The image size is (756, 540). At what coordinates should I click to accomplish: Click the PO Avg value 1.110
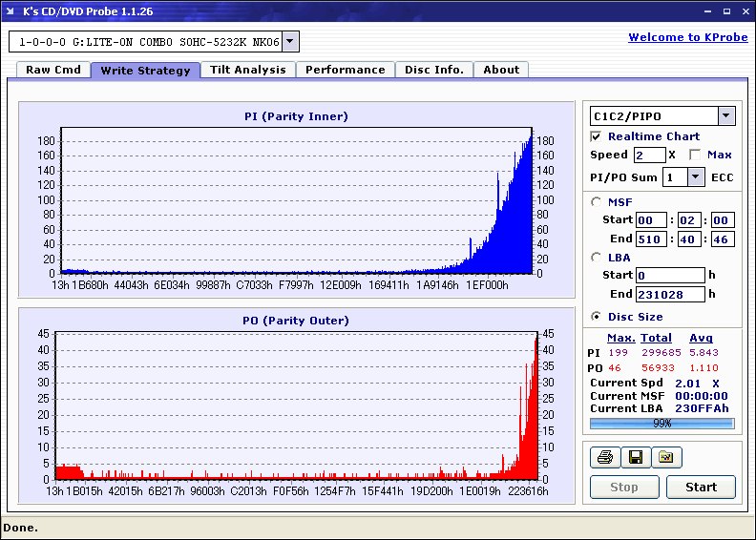703,367
